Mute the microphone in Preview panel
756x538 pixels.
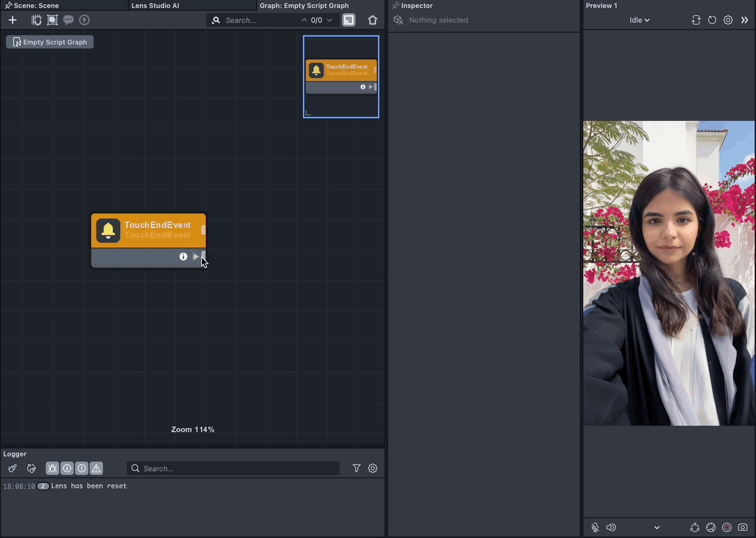[x=595, y=527]
